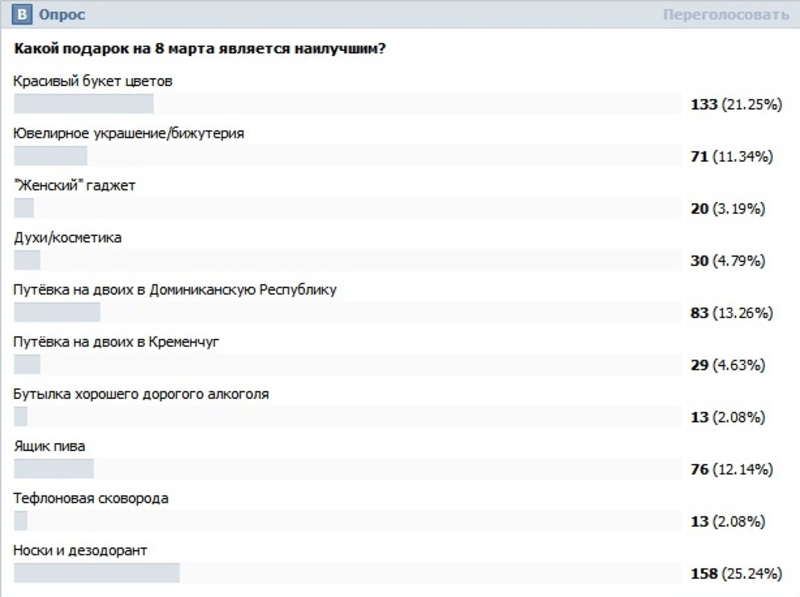
Task: Click the Опрос header title
Action: (61, 15)
